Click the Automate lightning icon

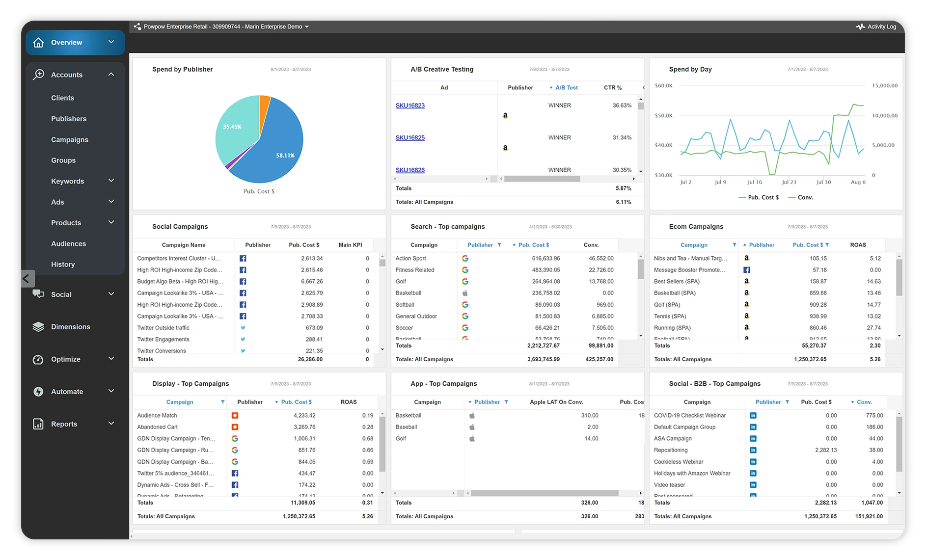[x=38, y=391]
